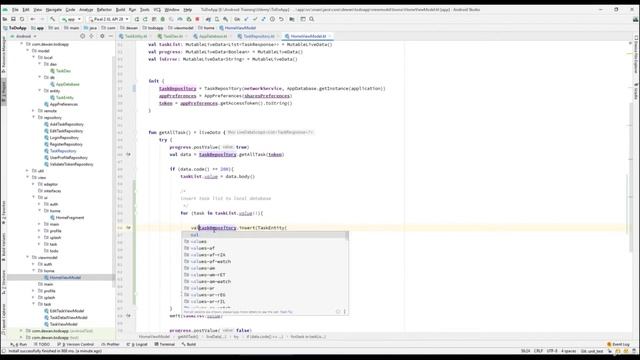The width and height of the screenshot is (640, 360).
Task: Open the Refactor menu
Action: [x=104, y=9]
